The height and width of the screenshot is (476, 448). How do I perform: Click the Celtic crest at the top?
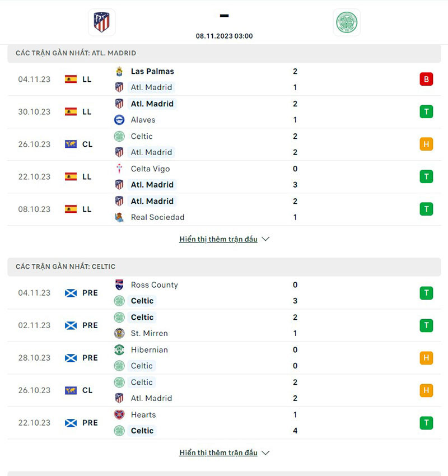click(x=347, y=22)
